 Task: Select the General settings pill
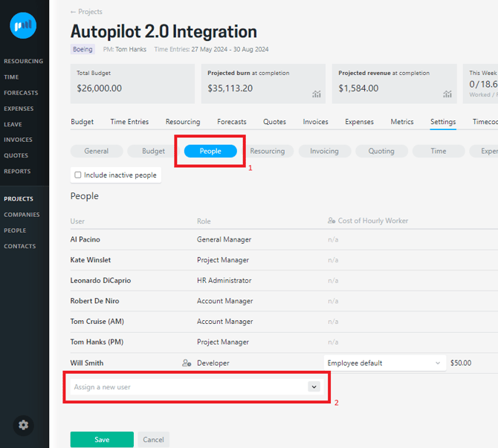tap(97, 151)
